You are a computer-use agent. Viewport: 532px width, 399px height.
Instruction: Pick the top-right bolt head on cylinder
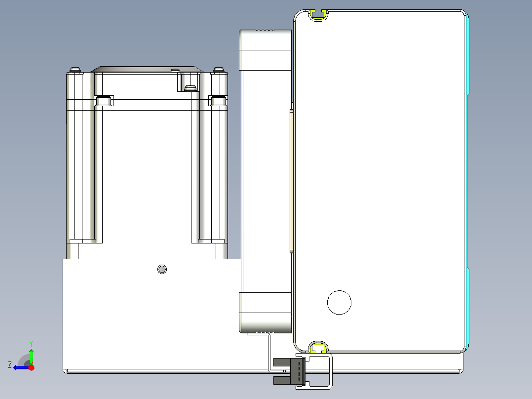[x=219, y=70]
